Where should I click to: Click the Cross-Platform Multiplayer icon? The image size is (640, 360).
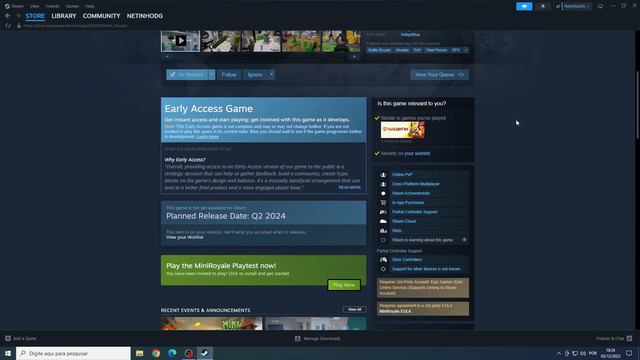click(x=383, y=184)
